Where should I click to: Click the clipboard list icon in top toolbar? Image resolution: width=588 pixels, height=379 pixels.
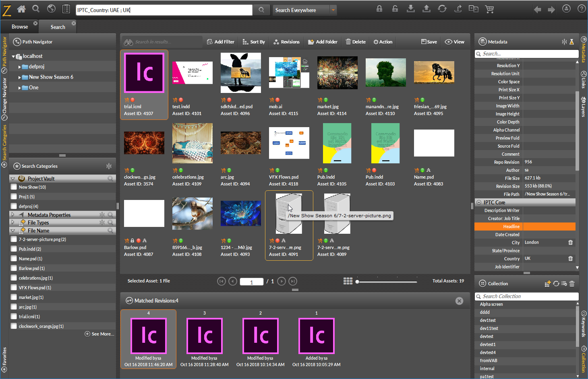[66, 9]
